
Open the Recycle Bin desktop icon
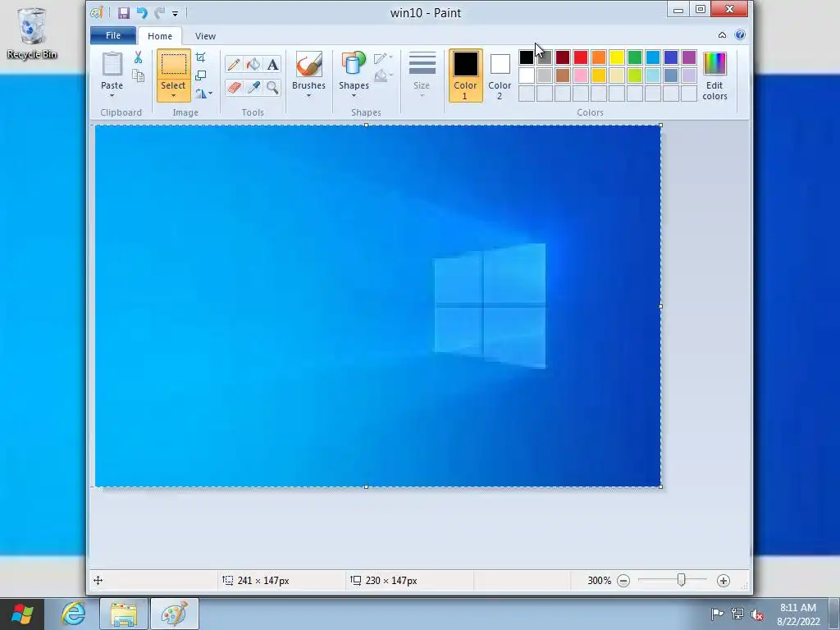(x=32, y=33)
